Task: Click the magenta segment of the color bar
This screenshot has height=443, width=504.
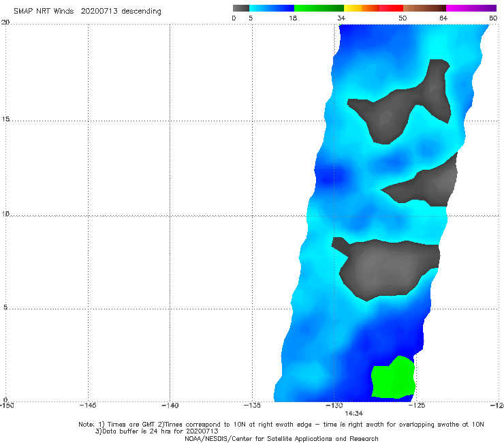Action: 471,8
